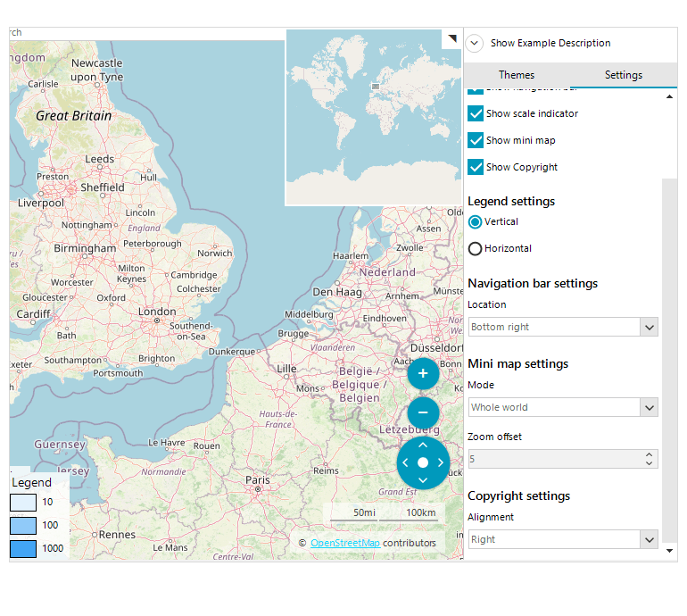Pan the map up with the arrow

coord(423,444)
